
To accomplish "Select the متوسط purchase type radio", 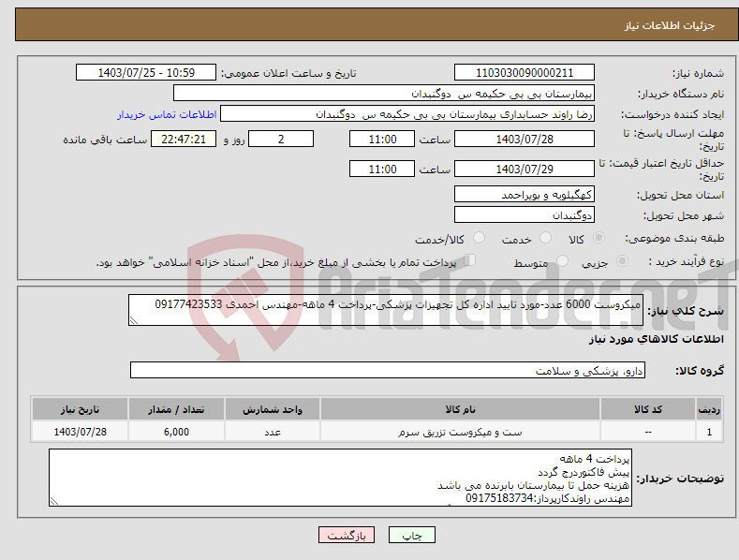I will 562,260.
